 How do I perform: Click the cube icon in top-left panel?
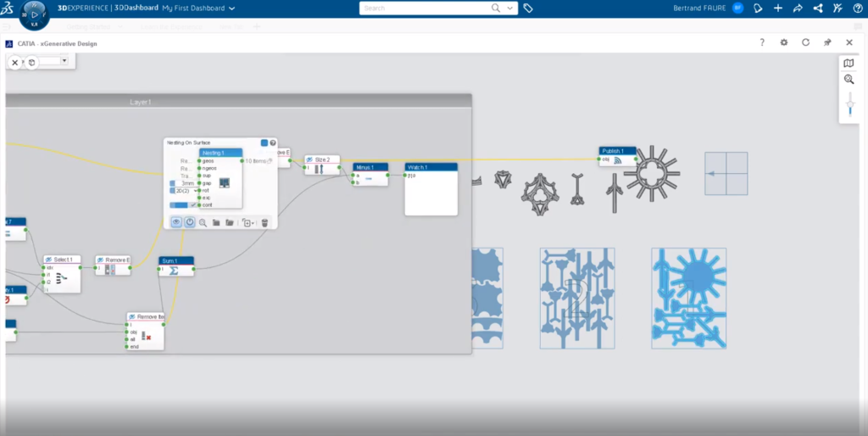click(x=31, y=63)
